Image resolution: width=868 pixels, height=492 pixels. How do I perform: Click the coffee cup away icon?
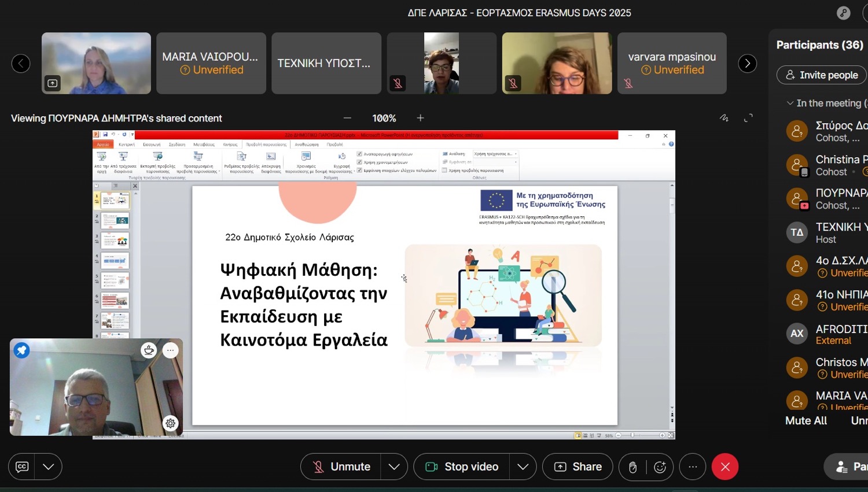pos(149,350)
